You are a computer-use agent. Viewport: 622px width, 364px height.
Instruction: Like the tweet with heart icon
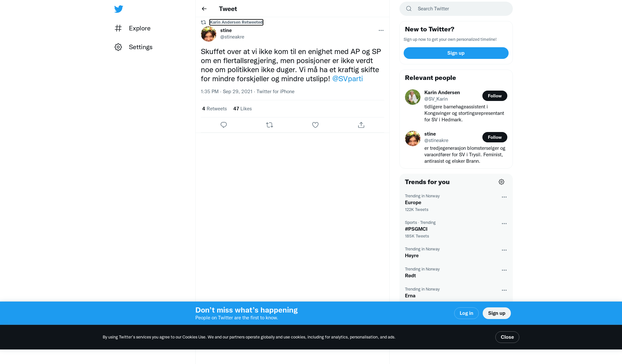pyautogui.click(x=315, y=125)
